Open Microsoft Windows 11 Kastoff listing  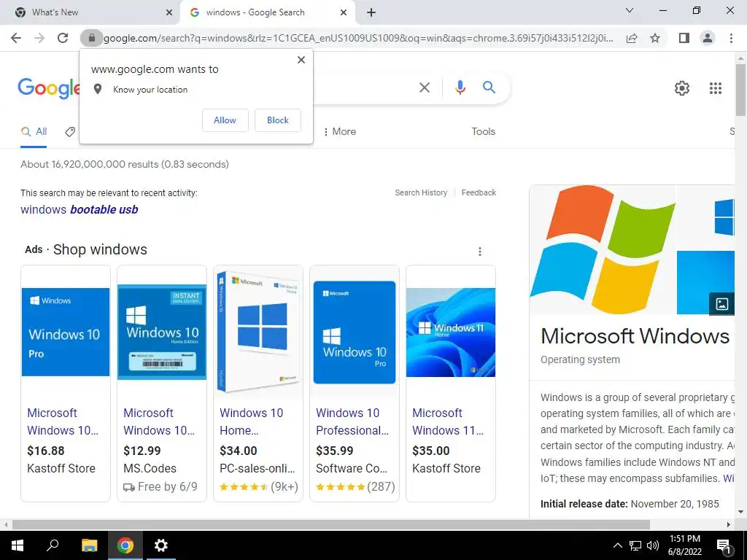(x=448, y=421)
